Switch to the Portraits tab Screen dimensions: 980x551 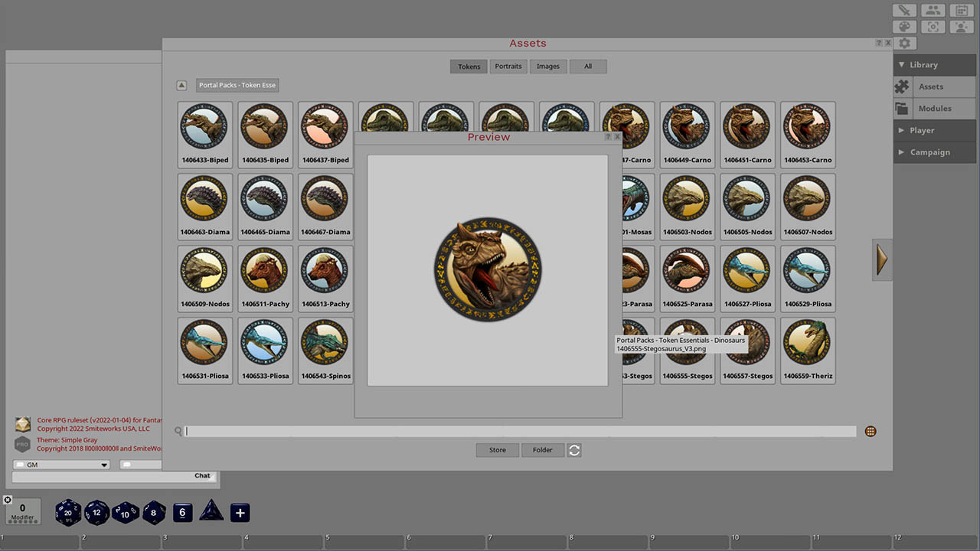[x=508, y=67]
